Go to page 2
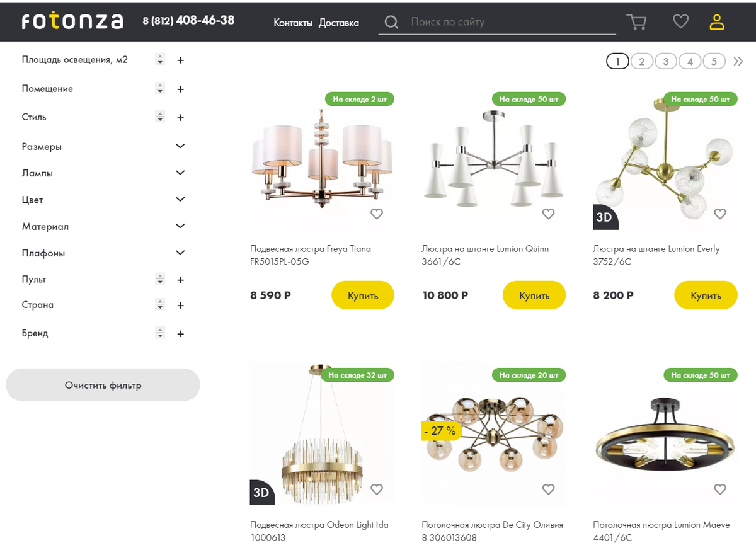The height and width of the screenshot is (555, 756). (x=642, y=61)
